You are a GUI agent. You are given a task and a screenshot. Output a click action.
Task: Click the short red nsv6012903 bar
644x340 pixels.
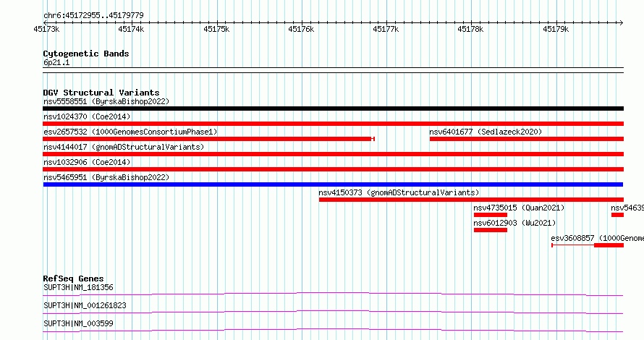click(491, 230)
